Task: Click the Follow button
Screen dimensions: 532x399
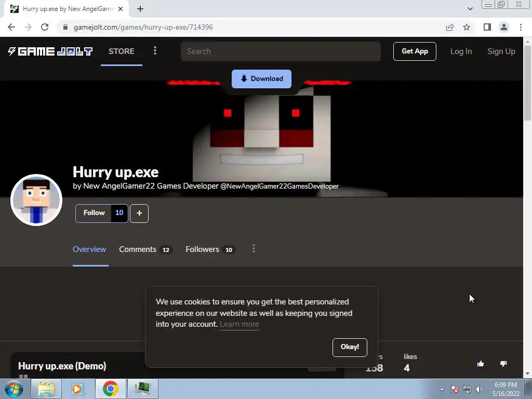Action: (94, 213)
